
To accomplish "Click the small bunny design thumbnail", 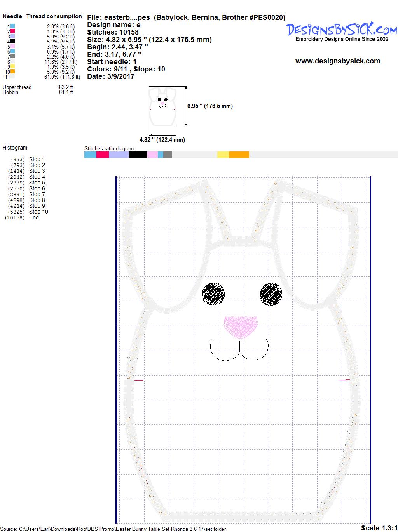I will coord(162,106).
